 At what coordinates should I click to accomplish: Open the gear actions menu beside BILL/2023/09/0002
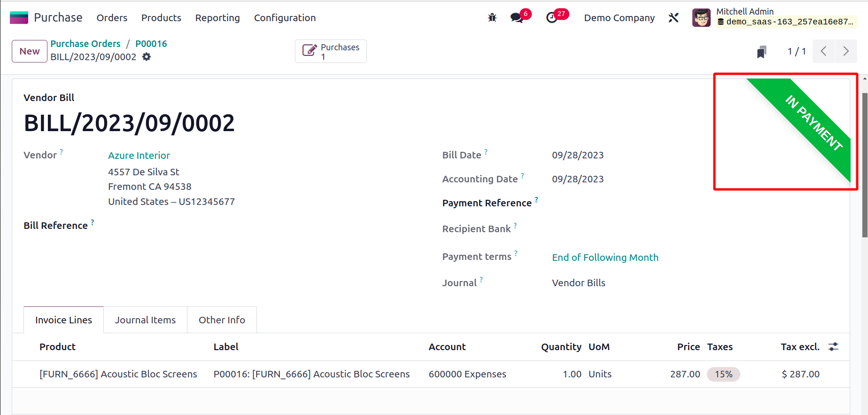[x=147, y=57]
